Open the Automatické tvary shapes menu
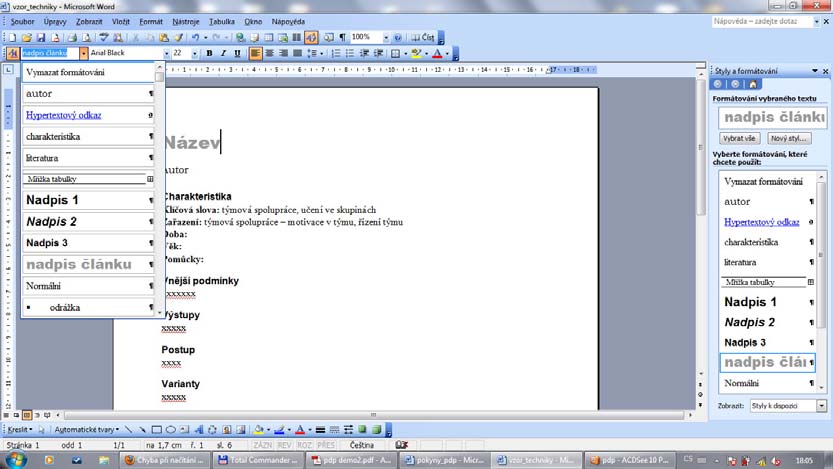The image size is (833, 469). coord(87,429)
